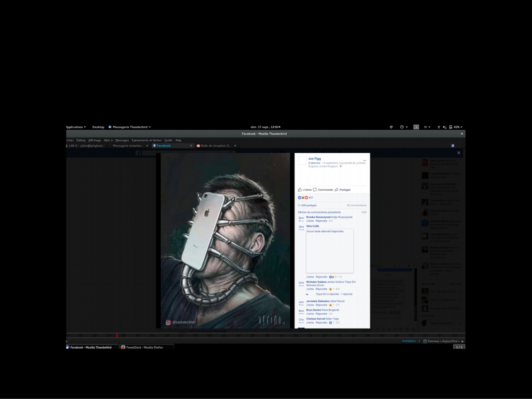Open the Aller à menu
This screenshot has width=532, height=399.
[108, 140]
